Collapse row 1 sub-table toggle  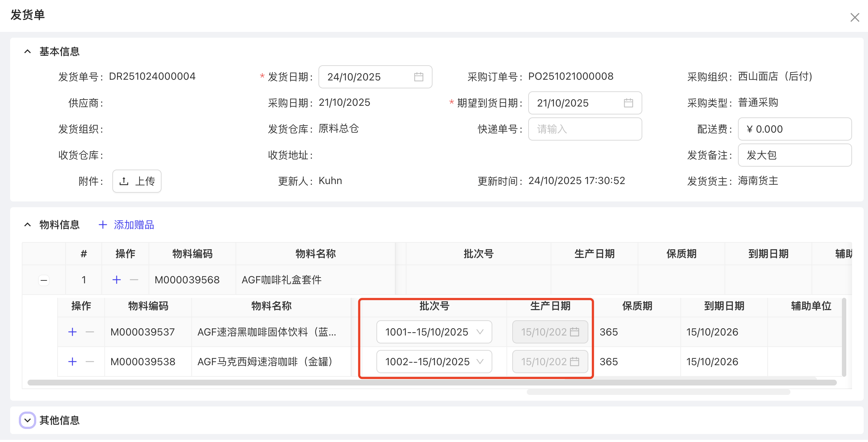tap(44, 280)
